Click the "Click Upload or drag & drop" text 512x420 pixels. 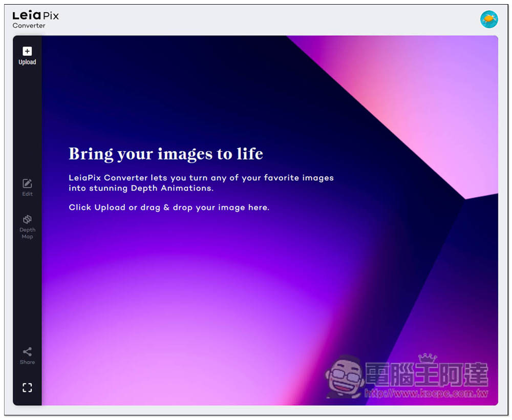click(x=169, y=207)
